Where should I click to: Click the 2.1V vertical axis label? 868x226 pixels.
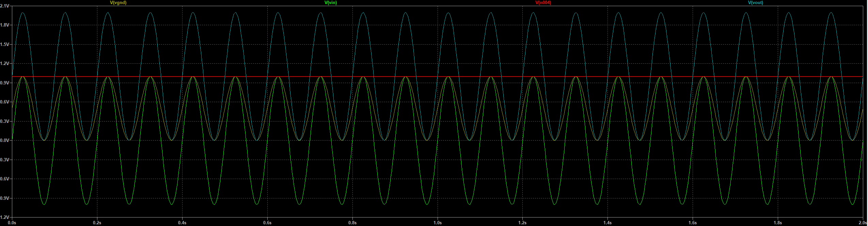point(5,6)
